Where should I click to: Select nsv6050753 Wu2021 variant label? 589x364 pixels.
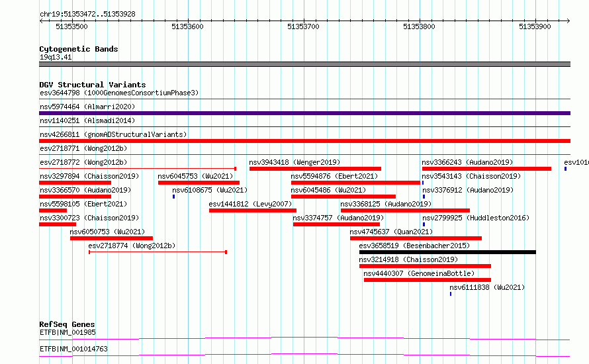107,232
